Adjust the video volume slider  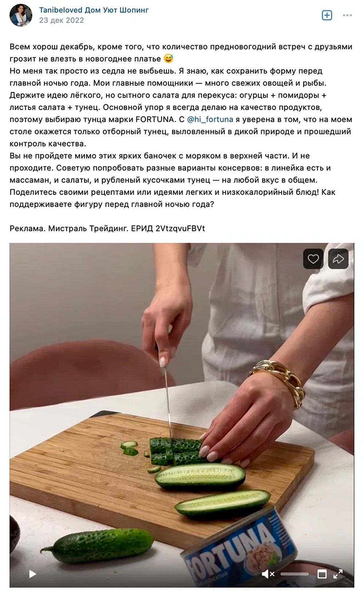[294, 574]
